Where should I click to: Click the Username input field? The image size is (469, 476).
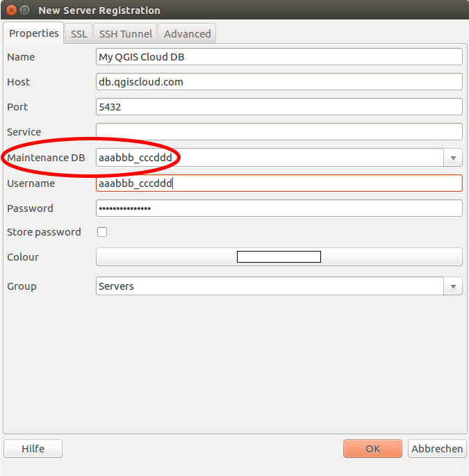pos(279,183)
